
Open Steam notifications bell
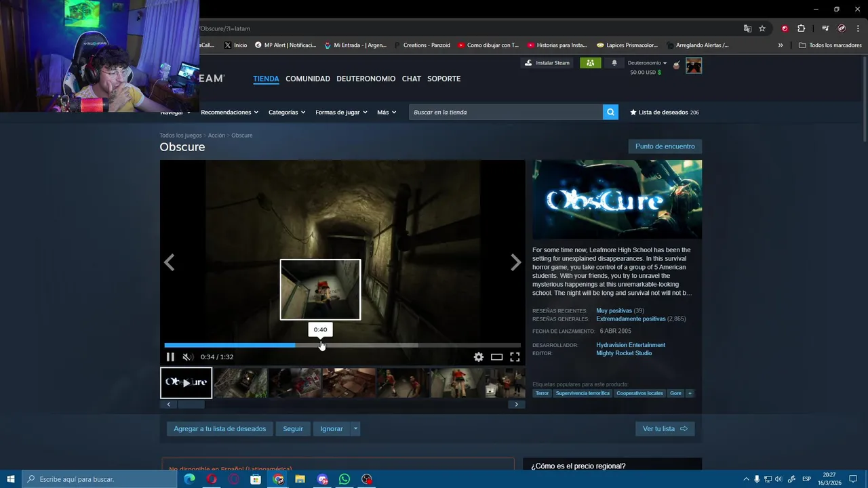click(x=614, y=63)
